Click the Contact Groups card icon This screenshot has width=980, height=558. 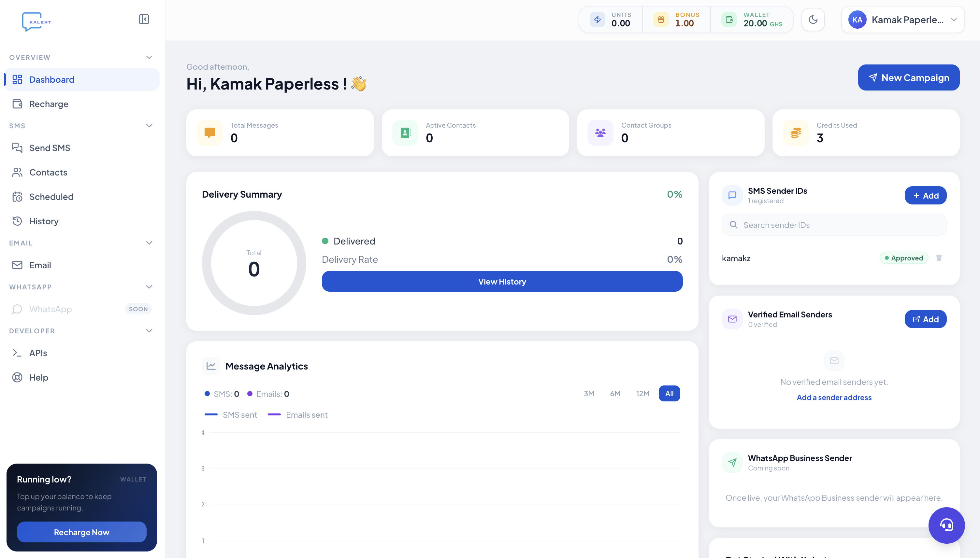[600, 133]
